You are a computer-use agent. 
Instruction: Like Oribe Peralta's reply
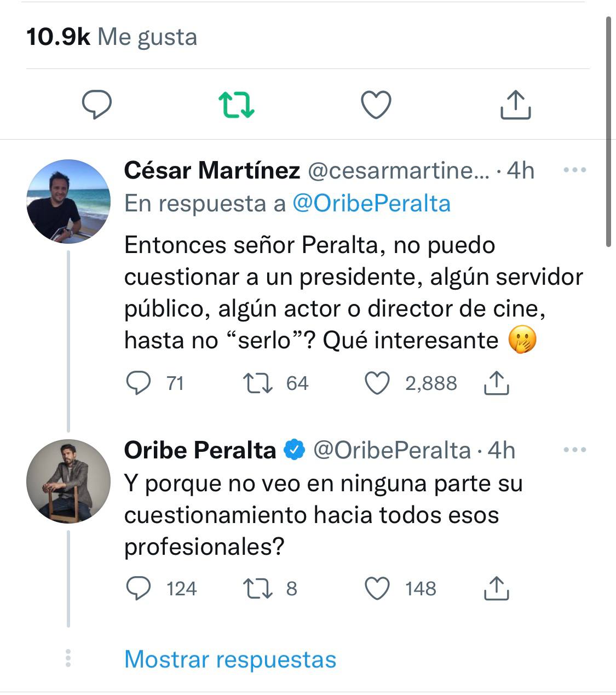[x=377, y=589]
